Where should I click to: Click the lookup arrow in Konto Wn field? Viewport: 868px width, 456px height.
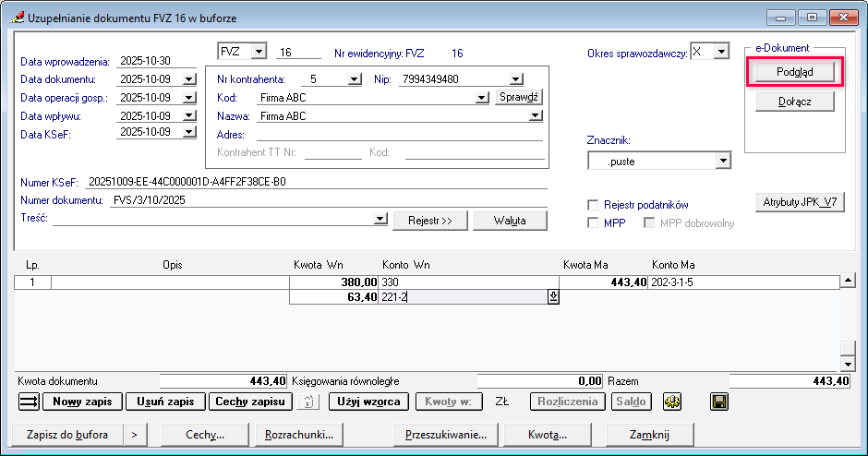[554, 296]
